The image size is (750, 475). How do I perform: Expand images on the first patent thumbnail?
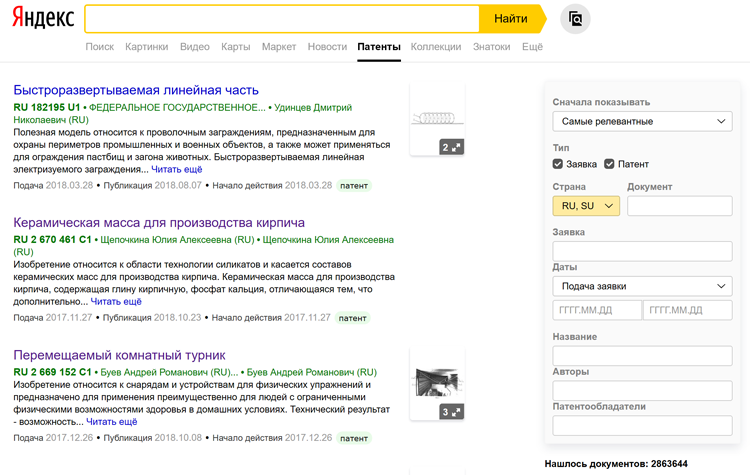click(452, 147)
